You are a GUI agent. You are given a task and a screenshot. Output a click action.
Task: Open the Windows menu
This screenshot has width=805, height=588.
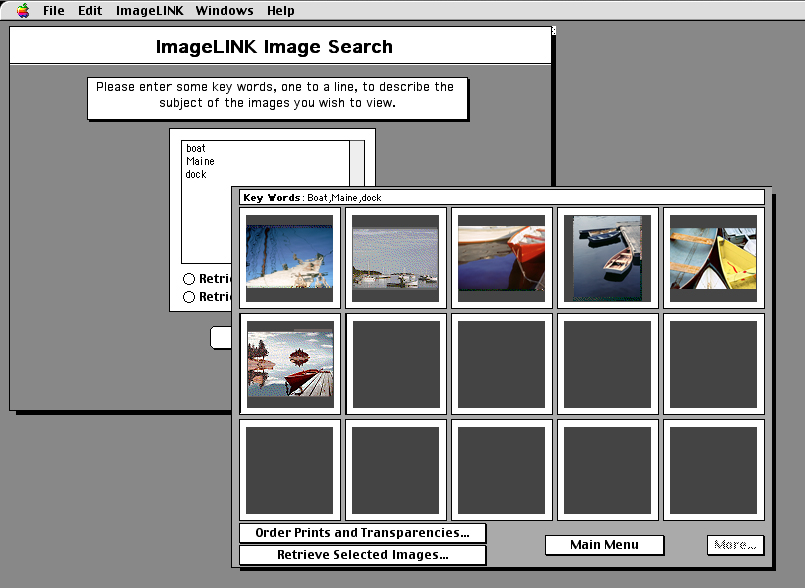(x=224, y=11)
